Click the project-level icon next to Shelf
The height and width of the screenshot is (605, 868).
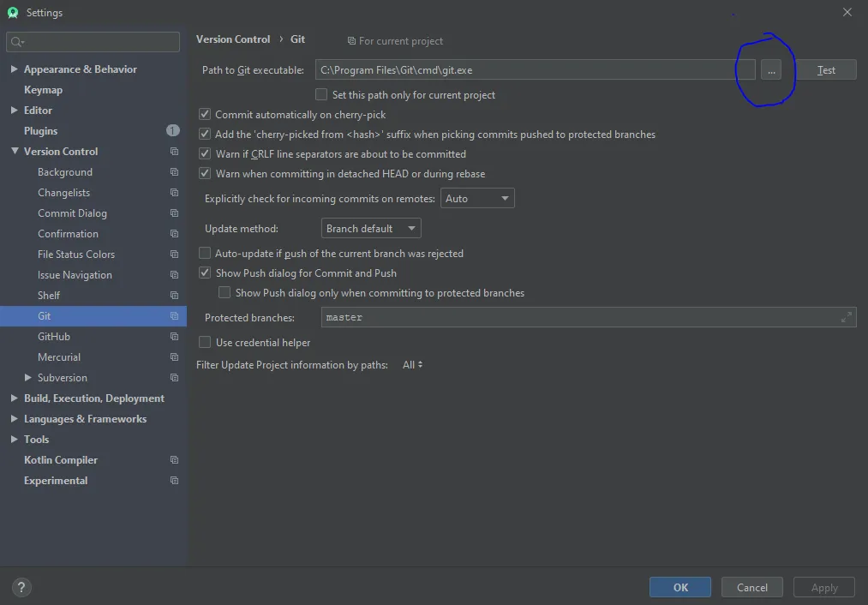click(x=175, y=296)
